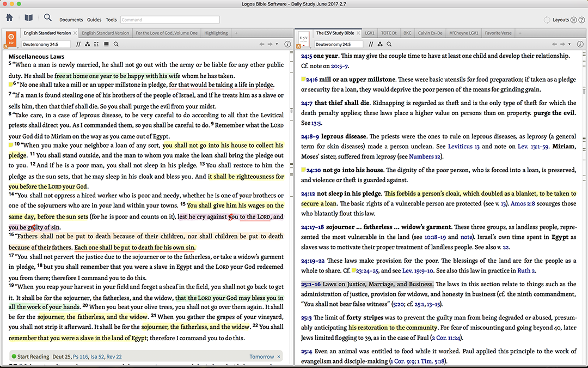
Task: Open the interlinear grid icon in the ESV panel
Action: pyautogui.click(x=96, y=44)
